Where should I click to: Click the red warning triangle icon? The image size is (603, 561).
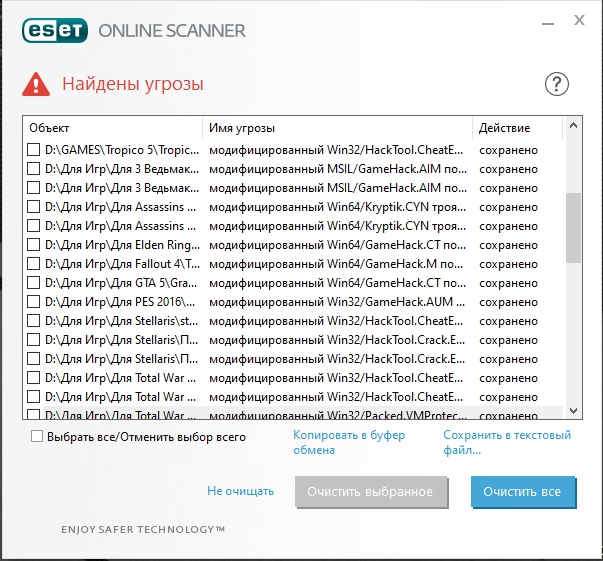pyautogui.click(x=37, y=83)
